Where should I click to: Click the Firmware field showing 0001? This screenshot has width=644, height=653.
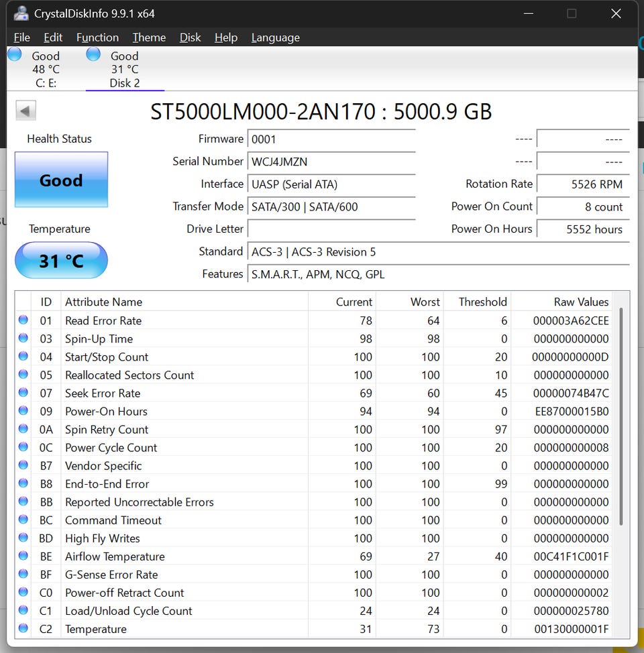[331, 139]
